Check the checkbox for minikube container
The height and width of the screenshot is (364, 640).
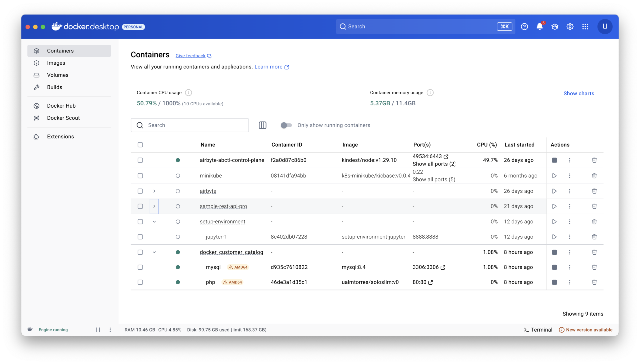click(140, 176)
